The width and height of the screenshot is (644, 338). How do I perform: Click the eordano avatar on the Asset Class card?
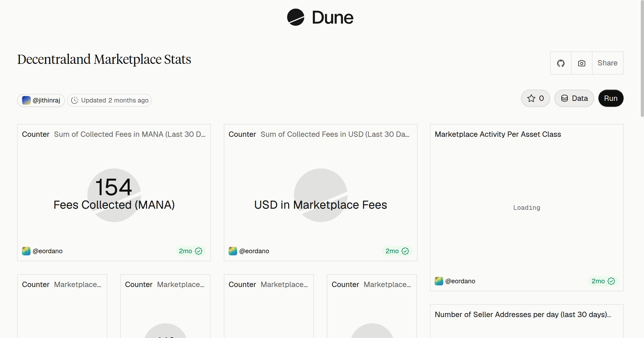pyautogui.click(x=439, y=281)
